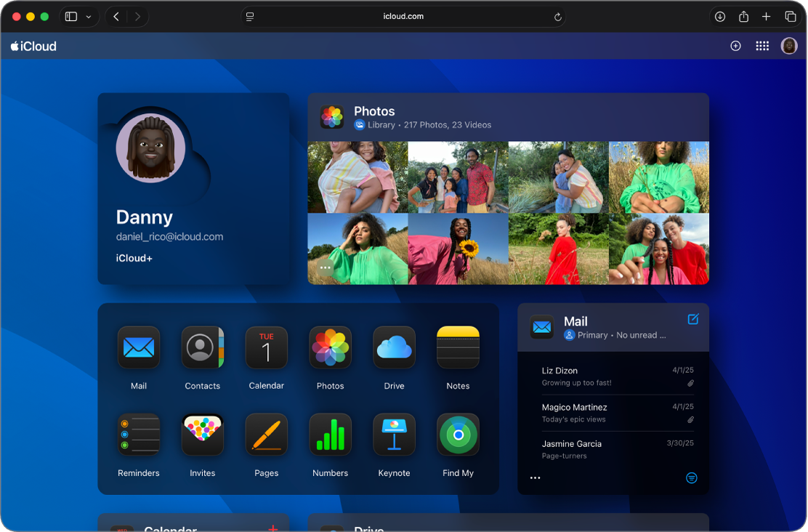808x532 pixels.
Task: Open Pages from the app grid
Action: pyautogui.click(x=266, y=435)
